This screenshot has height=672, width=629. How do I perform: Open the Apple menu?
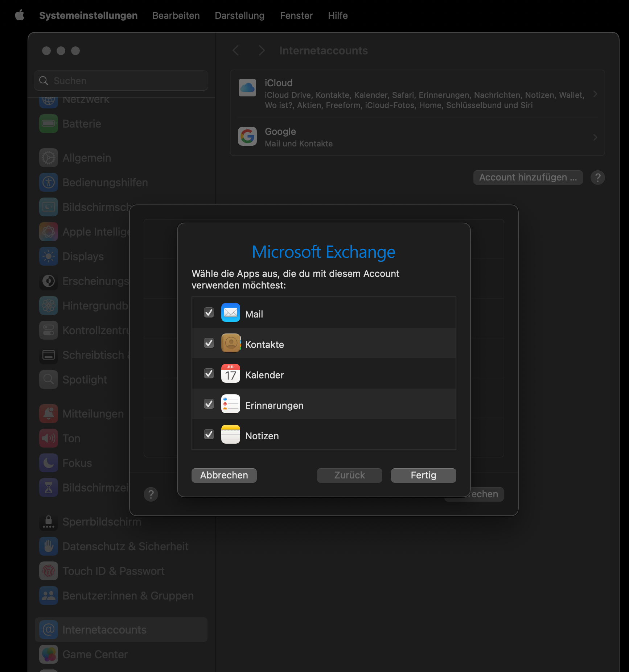coord(20,15)
